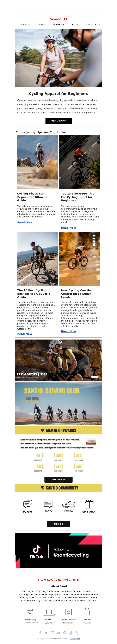
Task: Go to the COMMUNITY navigation item
Action: pos(92,25)
